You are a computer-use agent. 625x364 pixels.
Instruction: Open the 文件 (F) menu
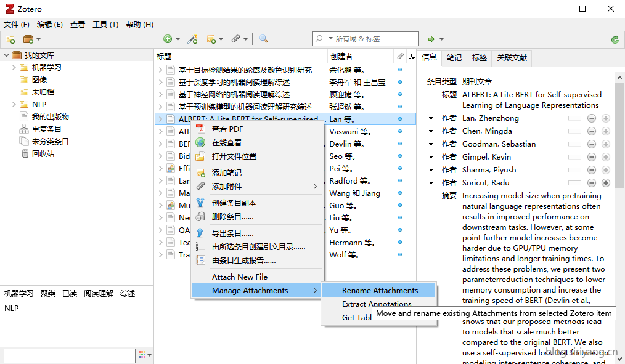point(17,25)
